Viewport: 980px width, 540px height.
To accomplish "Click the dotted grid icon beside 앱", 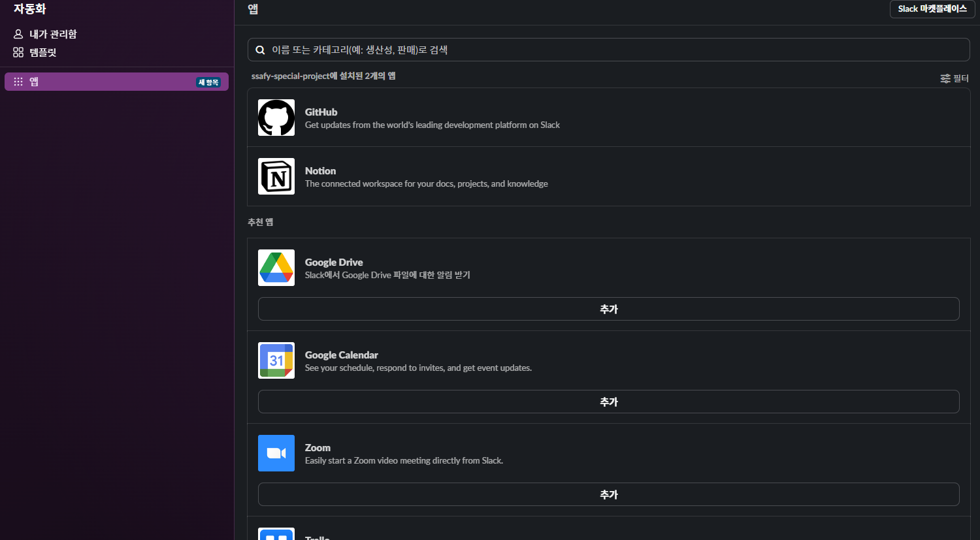I will pyautogui.click(x=18, y=82).
